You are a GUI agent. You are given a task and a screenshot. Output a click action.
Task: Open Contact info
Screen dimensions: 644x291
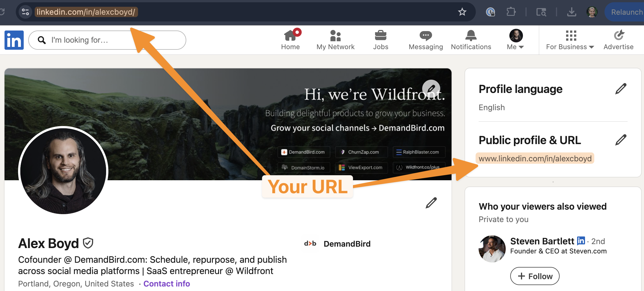pos(167,284)
